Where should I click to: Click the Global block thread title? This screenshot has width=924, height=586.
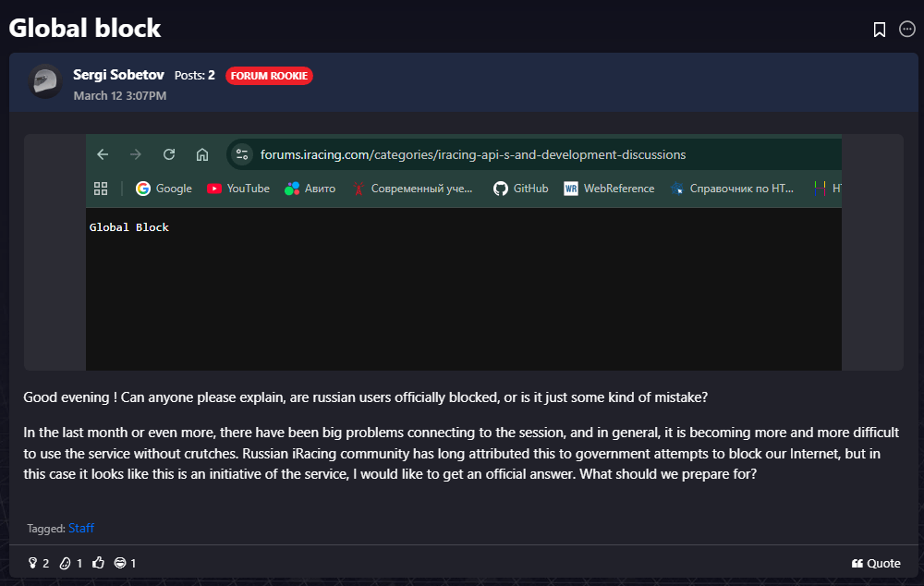pos(85,28)
